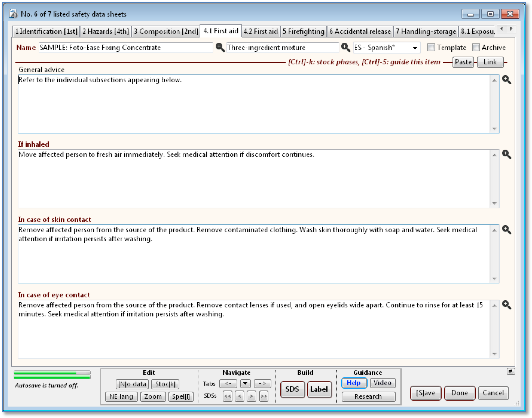Click in the Name input field
Viewport: 532px width, 418px height.
tap(125, 48)
